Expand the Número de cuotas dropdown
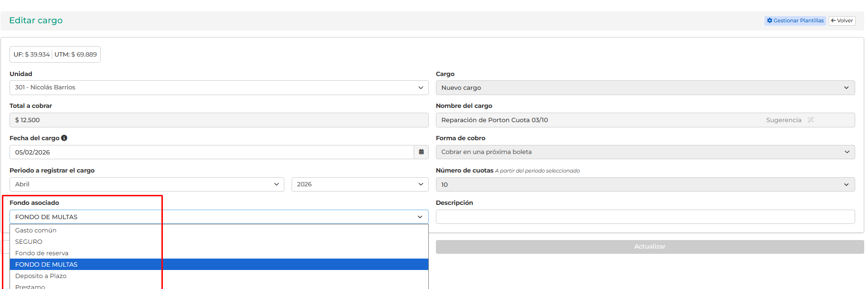 (645, 184)
